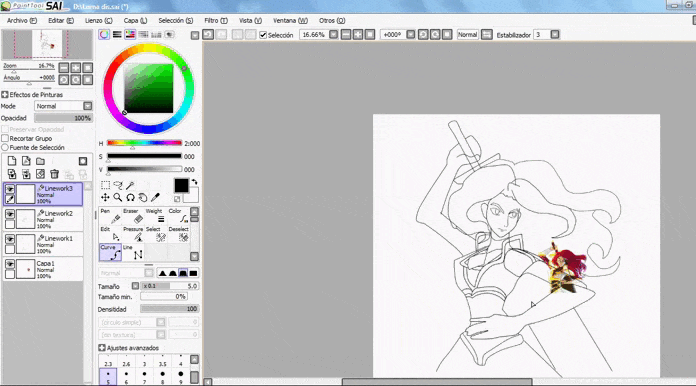Open the Lienzo menu
696x386 pixels.
coord(99,20)
